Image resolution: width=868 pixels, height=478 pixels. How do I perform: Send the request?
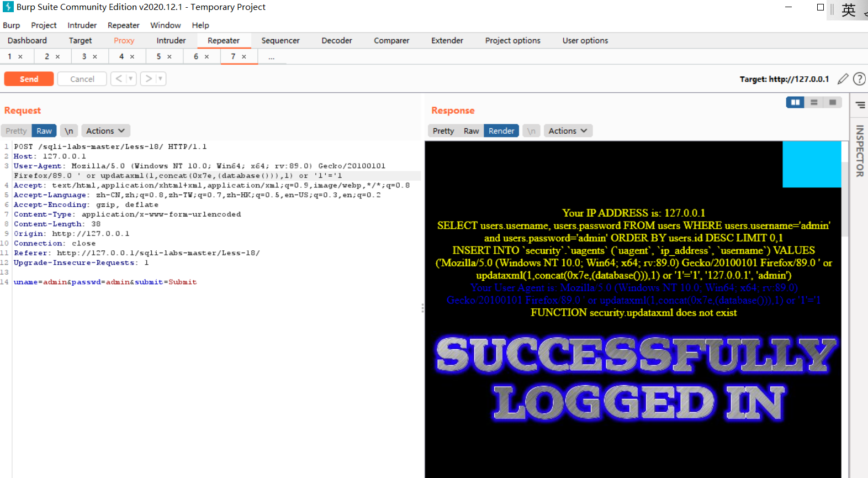29,79
